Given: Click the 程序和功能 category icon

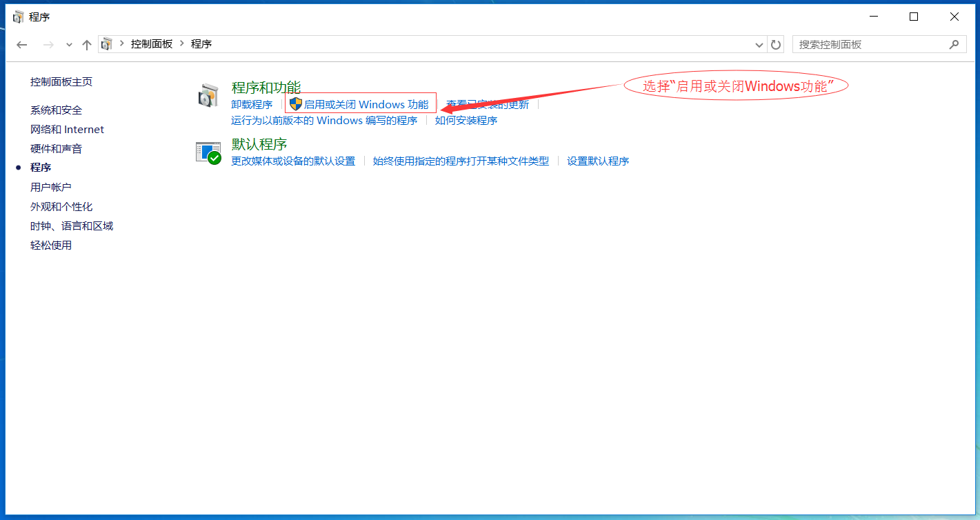Looking at the screenshot, I should (208, 94).
